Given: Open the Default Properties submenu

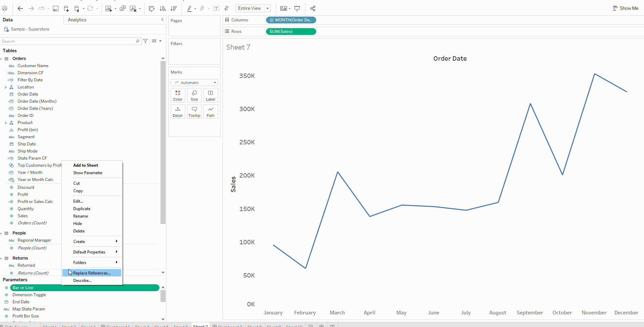Looking at the screenshot, I should pyautogui.click(x=92, y=252).
